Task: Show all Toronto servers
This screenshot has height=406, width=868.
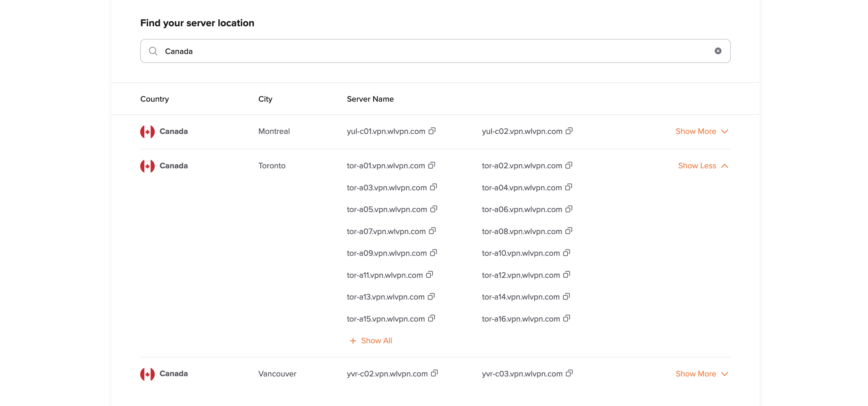Action: (x=371, y=341)
